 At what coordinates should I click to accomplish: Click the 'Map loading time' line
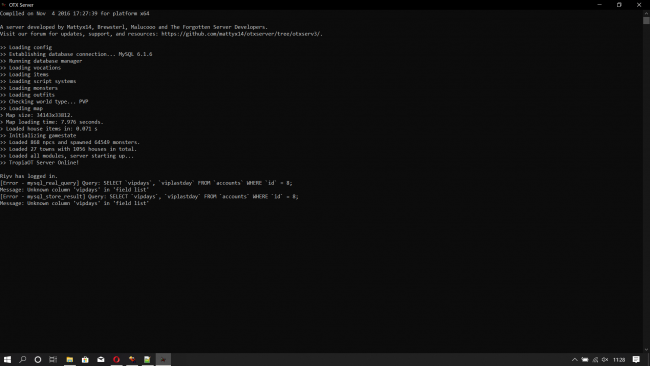pyautogui.click(x=52, y=122)
